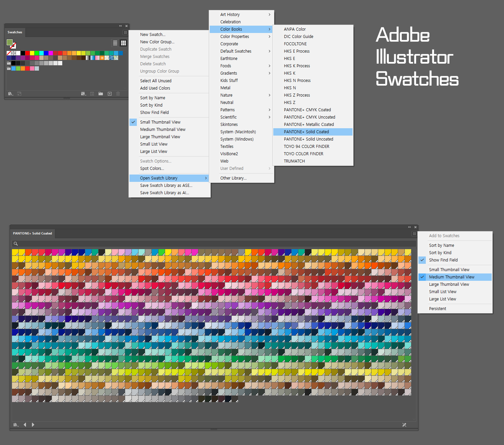The height and width of the screenshot is (445, 504).
Task: Open library menu icon in PANTONE panel footer
Action: [x=16, y=425]
